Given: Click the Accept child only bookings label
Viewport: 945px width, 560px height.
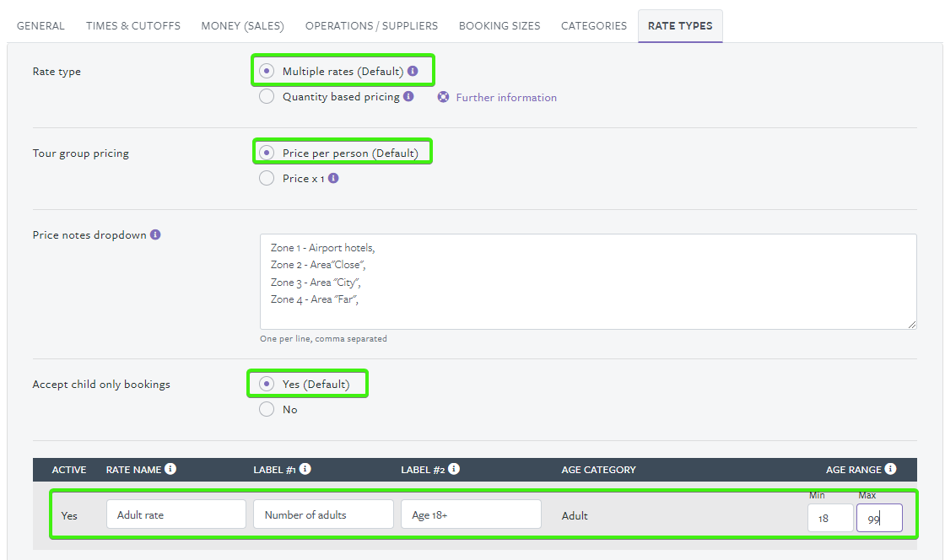Looking at the screenshot, I should pyautogui.click(x=101, y=385).
